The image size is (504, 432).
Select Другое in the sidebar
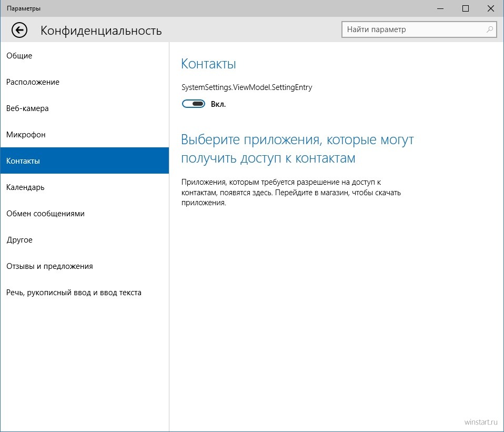pos(19,240)
